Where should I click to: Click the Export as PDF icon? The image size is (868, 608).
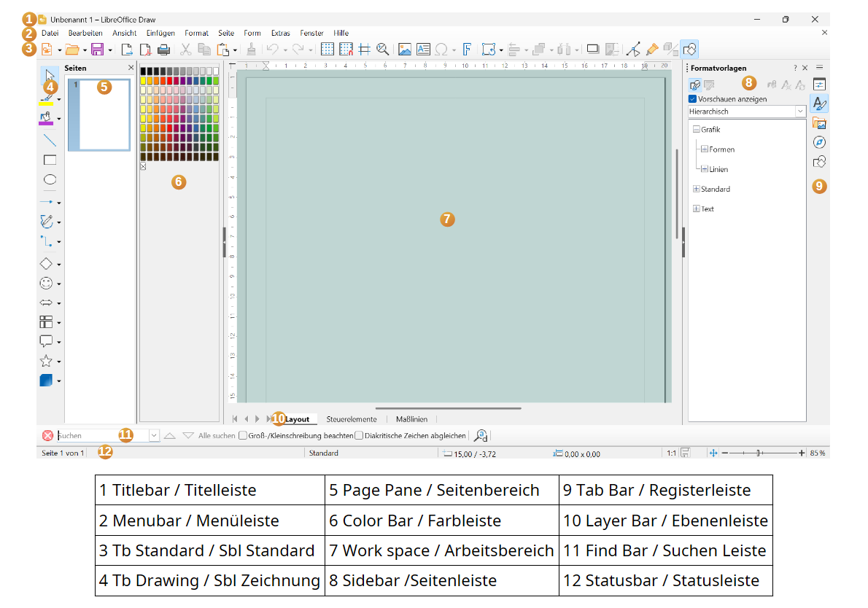click(145, 50)
